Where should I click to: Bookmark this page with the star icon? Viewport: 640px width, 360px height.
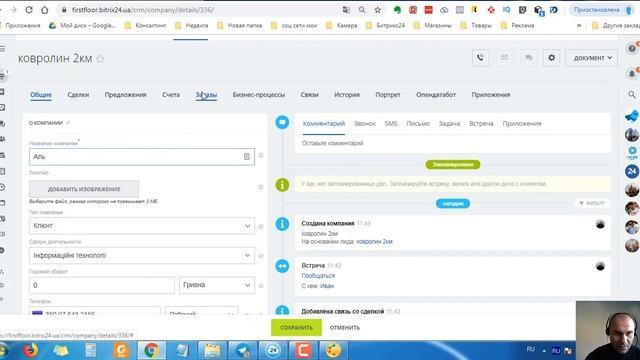pyautogui.click(x=378, y=10)
